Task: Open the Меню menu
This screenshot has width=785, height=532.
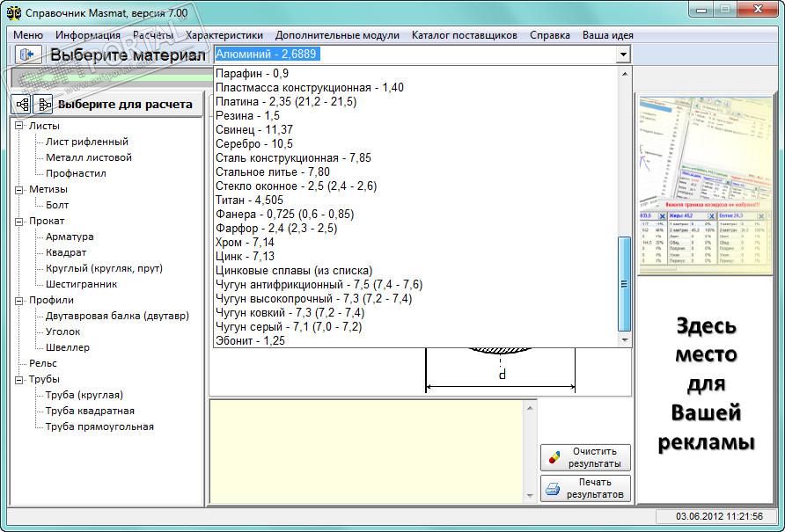Action: pyautogui.click(x=28, y=35)
